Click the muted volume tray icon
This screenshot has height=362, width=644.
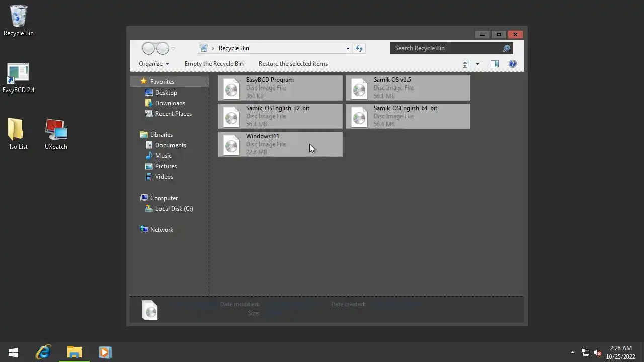tap(598, 353)
